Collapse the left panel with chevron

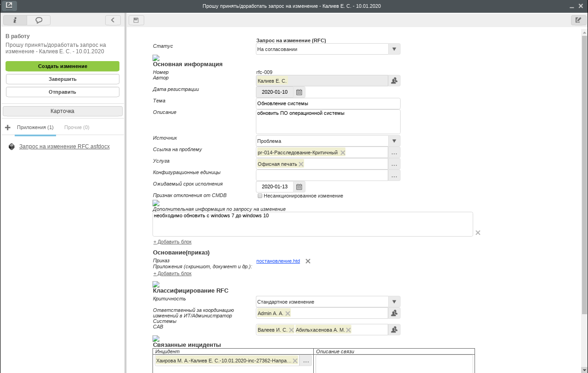coord(113,20)
